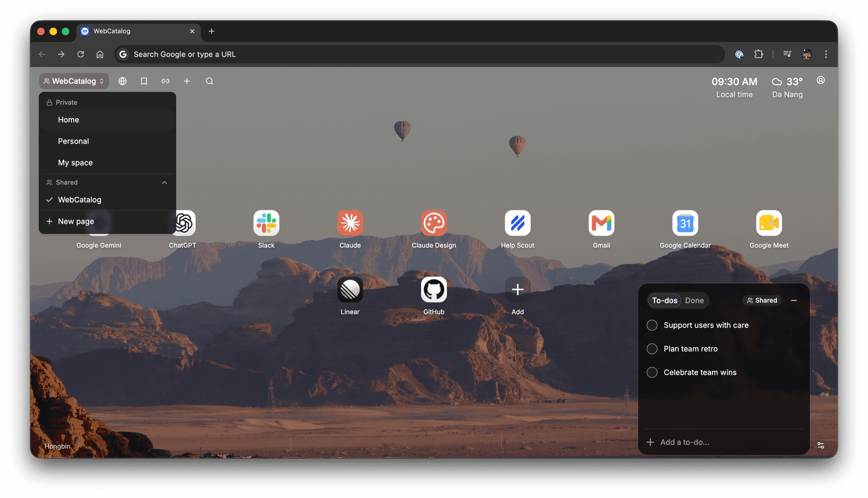The height and width of the screenshot is (498, 868).
Task: Click the browser Home button
Action: click(100, 54)
